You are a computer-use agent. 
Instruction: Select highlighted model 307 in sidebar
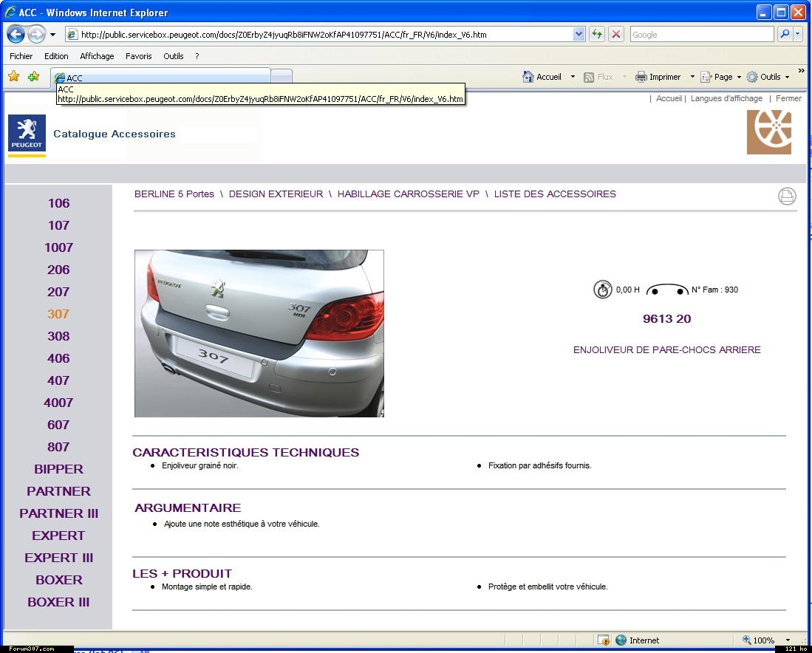[58, 315]
